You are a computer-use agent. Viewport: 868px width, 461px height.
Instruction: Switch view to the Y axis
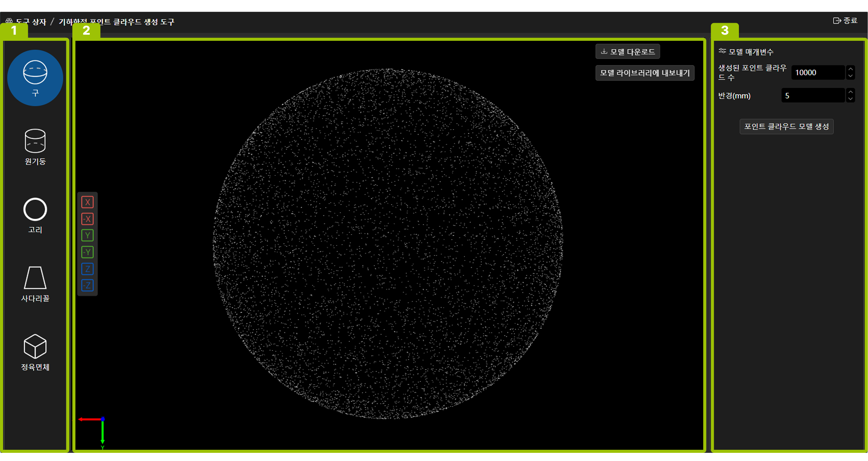[87, 235]
